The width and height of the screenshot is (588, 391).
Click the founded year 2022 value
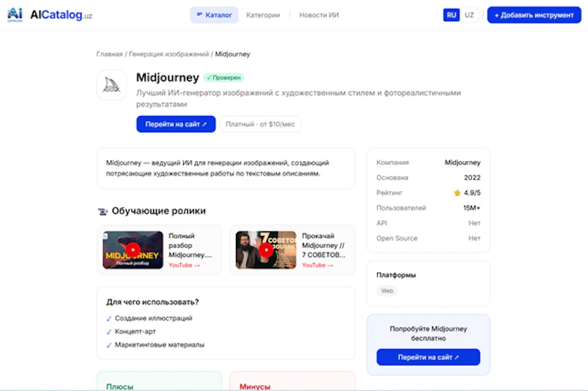pyautogui.click(x=472, y=178)
